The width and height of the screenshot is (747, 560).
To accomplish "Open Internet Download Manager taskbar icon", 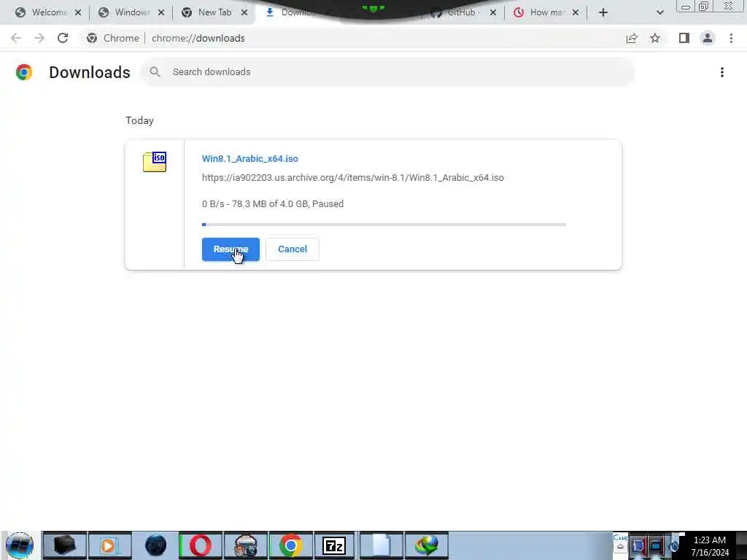I will click(426, 545).
